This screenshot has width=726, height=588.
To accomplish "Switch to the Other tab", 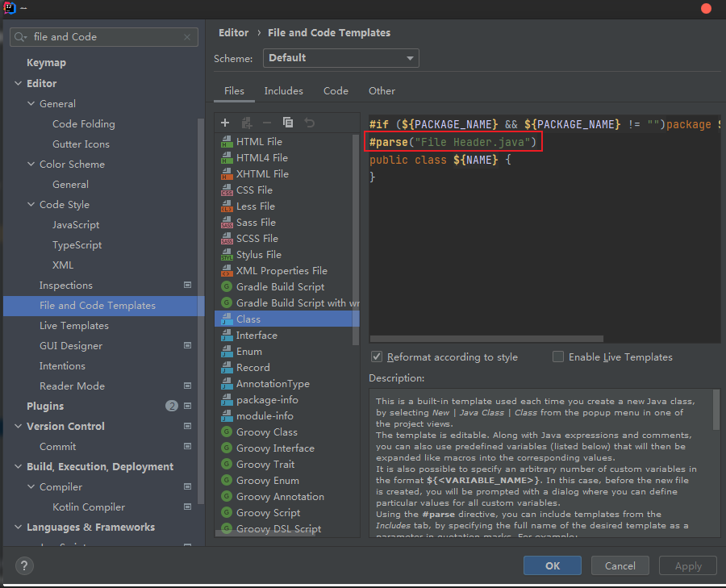I will tap(382, 91).
